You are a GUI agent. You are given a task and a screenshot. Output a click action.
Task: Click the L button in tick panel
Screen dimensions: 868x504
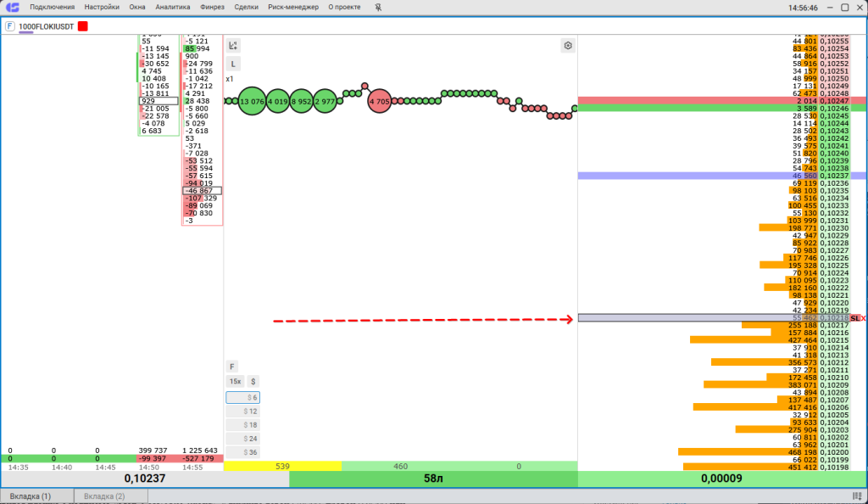click(233, 64)
